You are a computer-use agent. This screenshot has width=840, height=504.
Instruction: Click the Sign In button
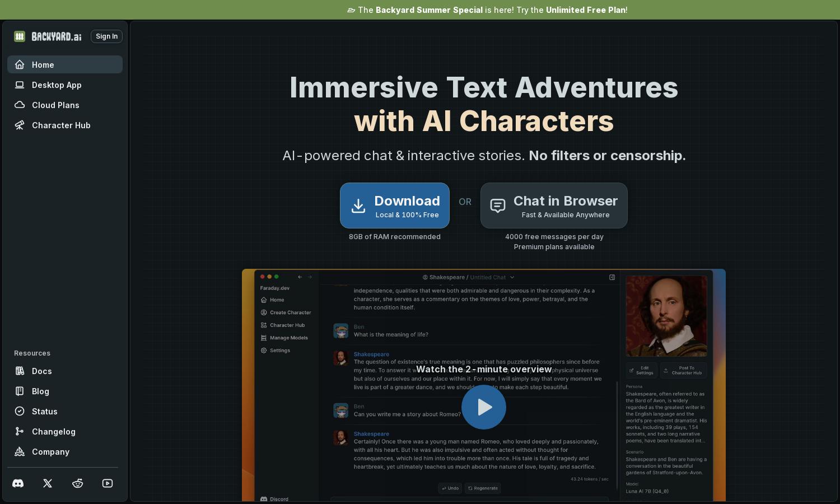106,36
